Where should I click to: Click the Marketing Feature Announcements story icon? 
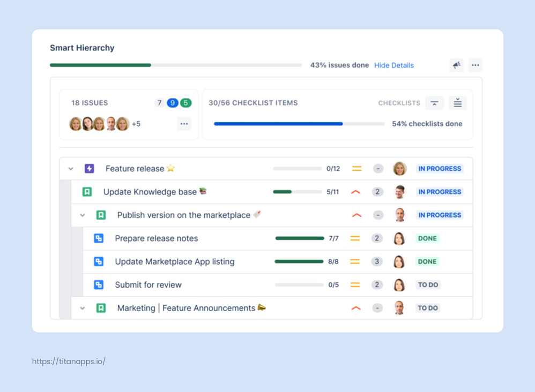click(101, 308)
